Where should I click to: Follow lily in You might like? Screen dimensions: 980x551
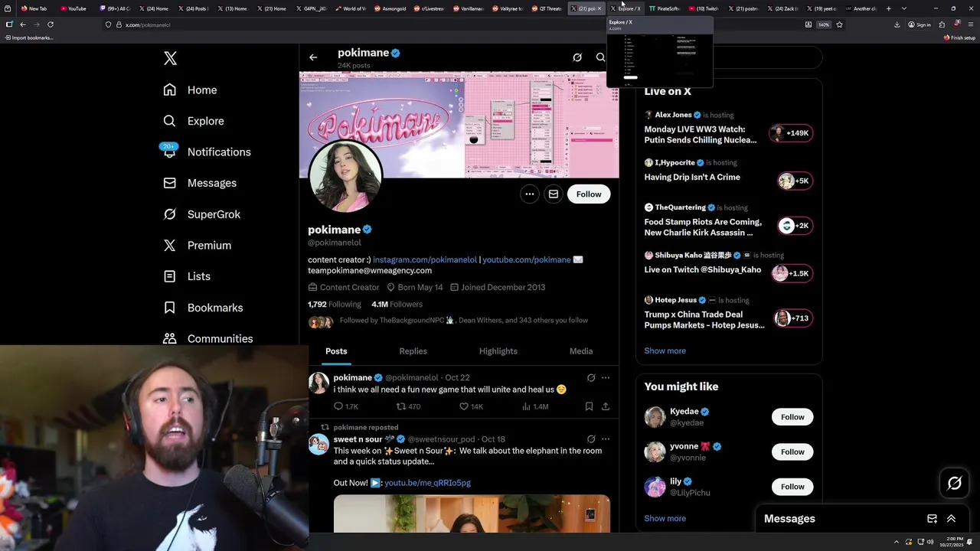(x=792, y=487)
